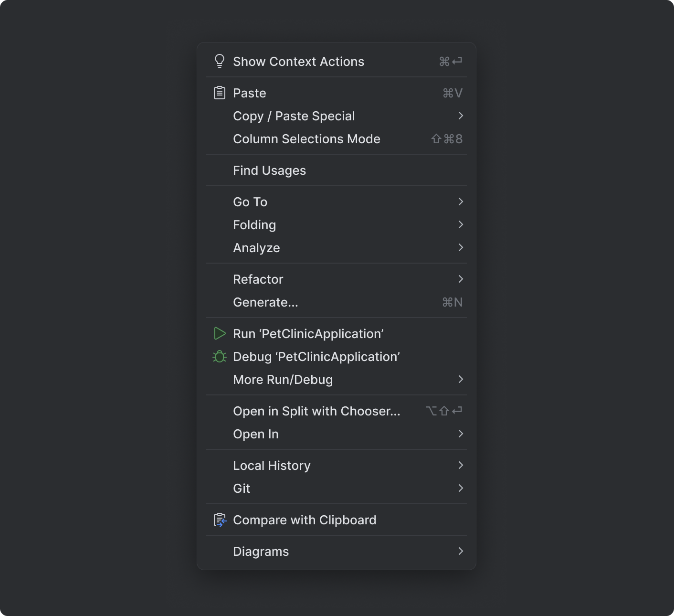
Task: Click the green Run triangle icon
Action: (220, 333)
